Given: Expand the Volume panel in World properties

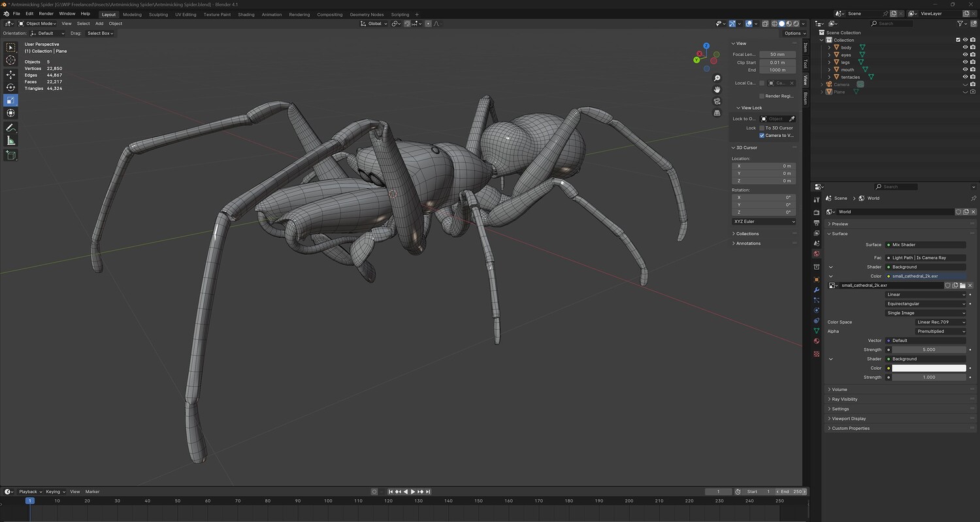Looking at the screenshot, I should pyautogui.click(x=840, y=389).
